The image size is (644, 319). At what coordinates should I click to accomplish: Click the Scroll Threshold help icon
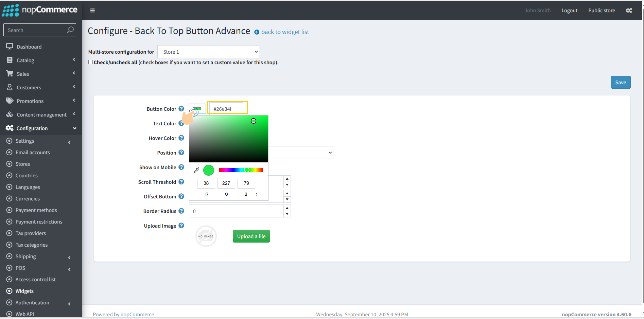pyautogui.click(x=181, y=182)
